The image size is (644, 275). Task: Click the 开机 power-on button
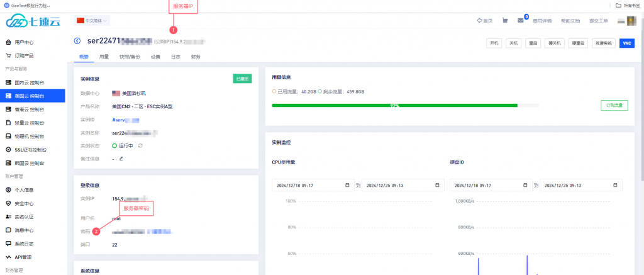(494, 43)
